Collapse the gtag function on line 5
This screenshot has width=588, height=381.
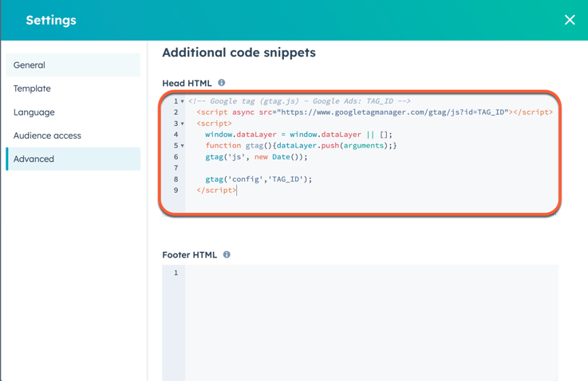click(x=183, y=147)
